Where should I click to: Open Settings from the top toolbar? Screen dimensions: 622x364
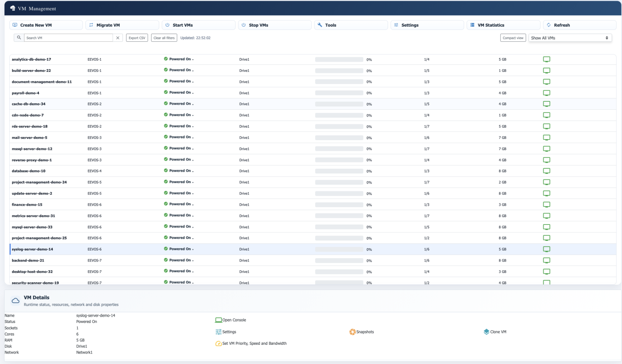(x=396, y=25)
